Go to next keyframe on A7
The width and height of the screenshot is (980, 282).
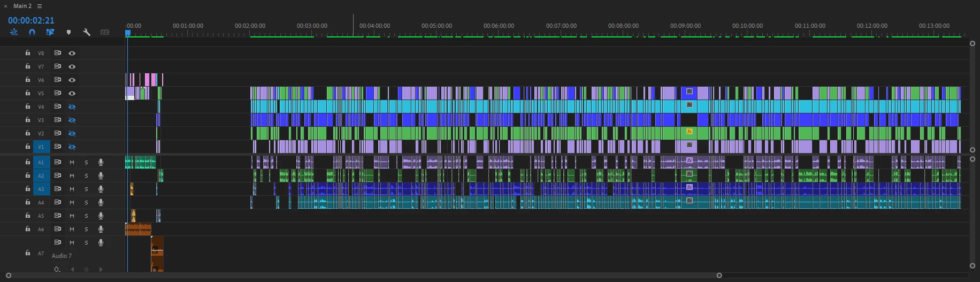point(101,269)
